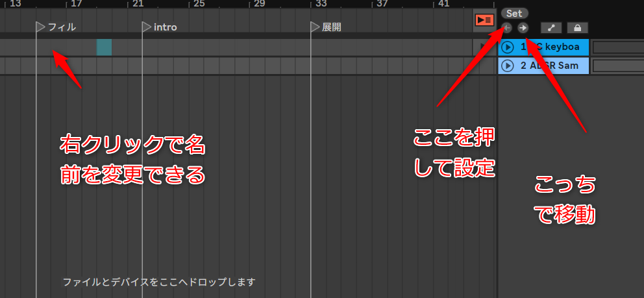Launch track 1 keyboard play button
The width and height of the screenshot is (644, 298).
tap(508, 47)
